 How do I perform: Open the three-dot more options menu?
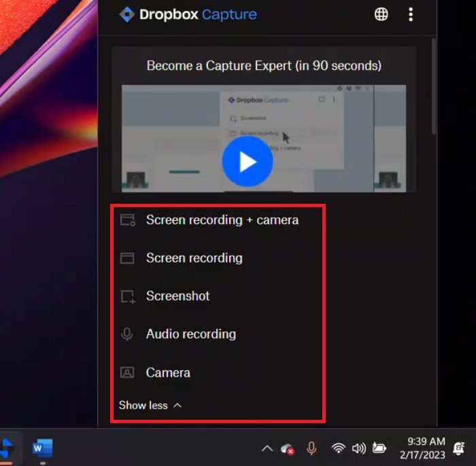411,14
